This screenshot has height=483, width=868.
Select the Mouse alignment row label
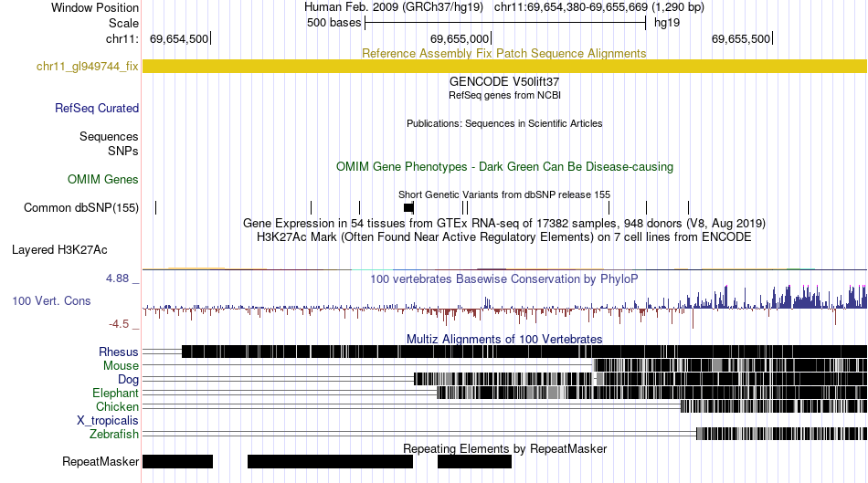pyautogui.click(x=121, y=366)
